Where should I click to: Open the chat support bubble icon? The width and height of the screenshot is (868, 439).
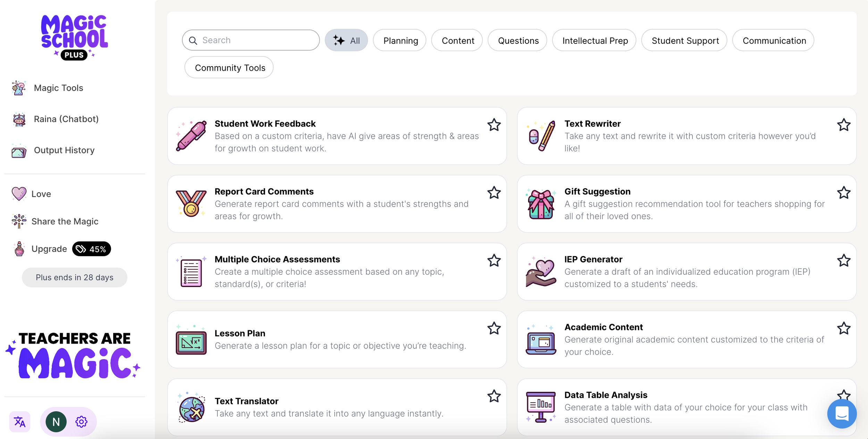tap(842, 414)
